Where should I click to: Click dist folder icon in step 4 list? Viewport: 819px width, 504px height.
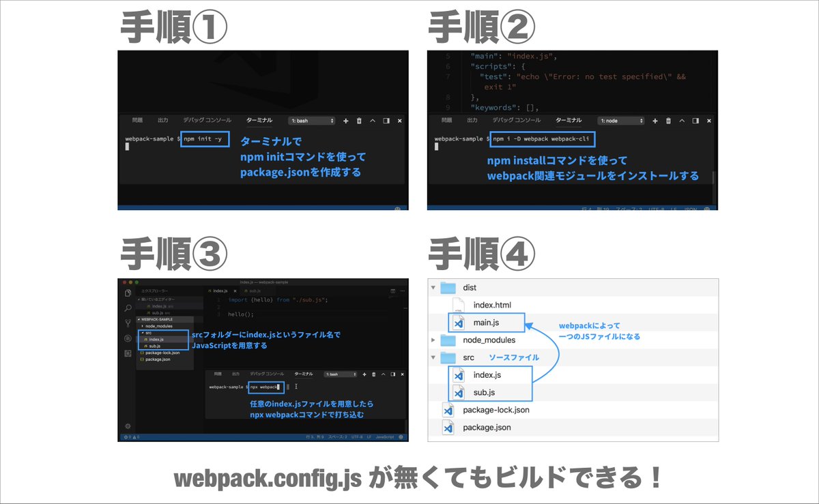(x=448, y=287)
